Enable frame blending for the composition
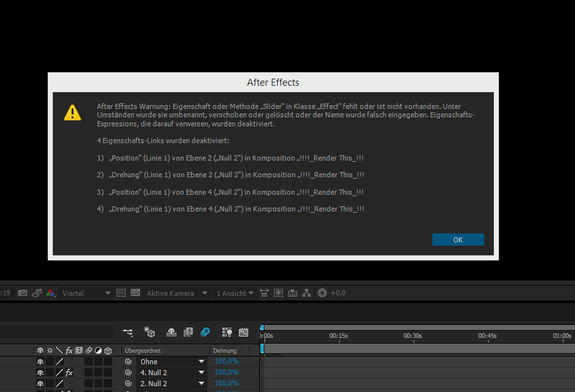This screenshot has width=575, height=392. (188, 332)
